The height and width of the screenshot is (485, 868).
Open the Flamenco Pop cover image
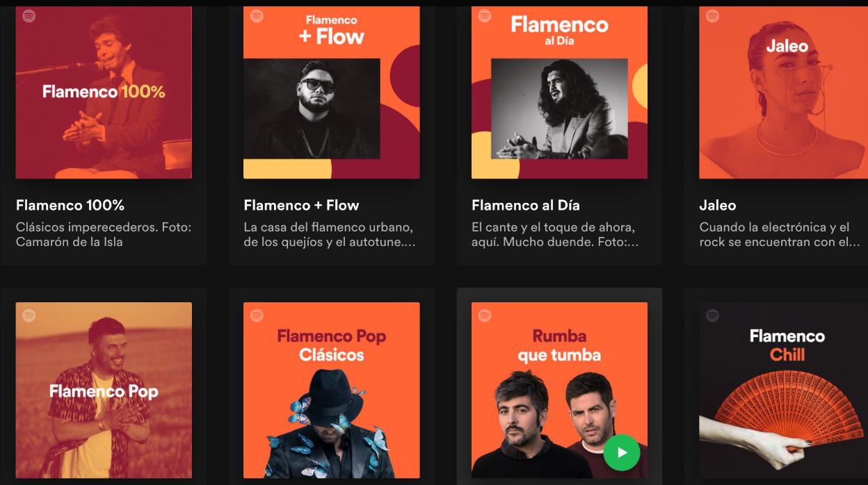coord(104,390)
